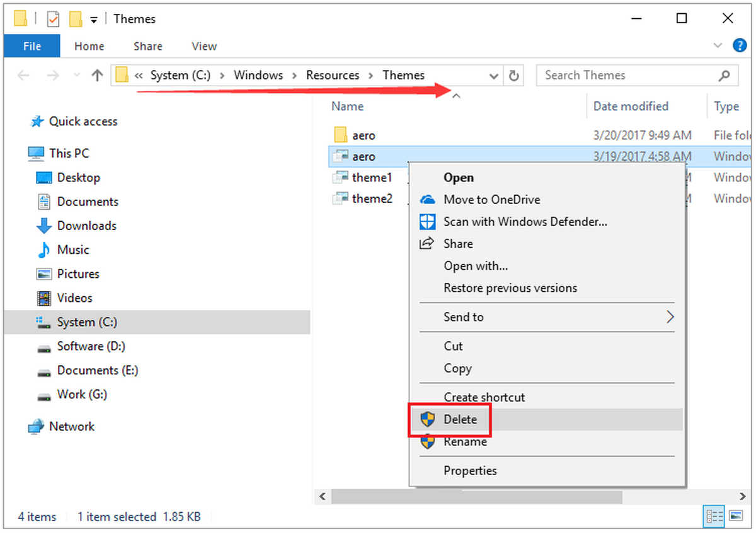The width and height of the screenshot is (756, 533).
Task: Open the View ribbon tab
Action: click(x=204, y=46)
